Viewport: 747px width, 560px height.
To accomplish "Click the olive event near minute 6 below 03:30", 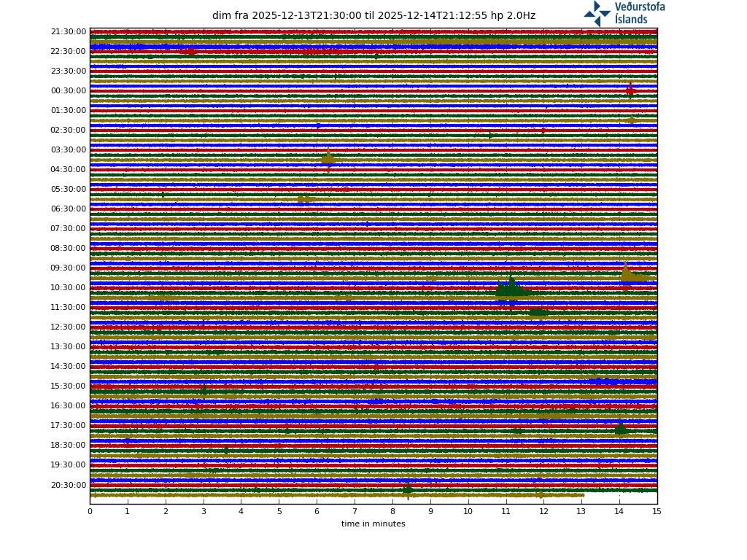I will pos(328,158).
